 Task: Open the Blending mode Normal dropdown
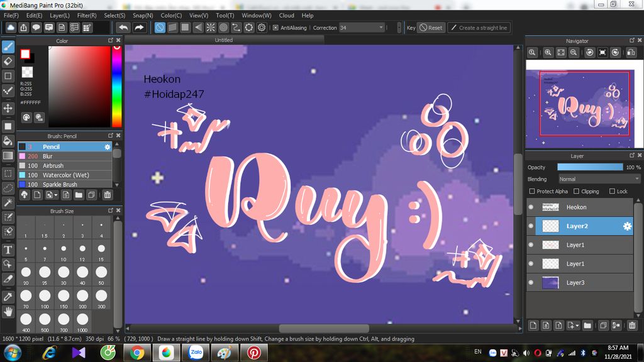coord(599,179)
